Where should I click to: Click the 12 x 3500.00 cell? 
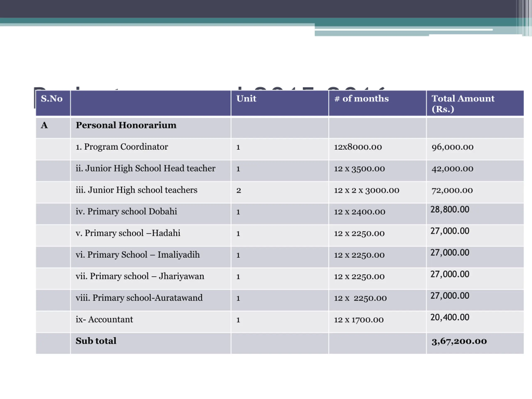pos(359,169)
